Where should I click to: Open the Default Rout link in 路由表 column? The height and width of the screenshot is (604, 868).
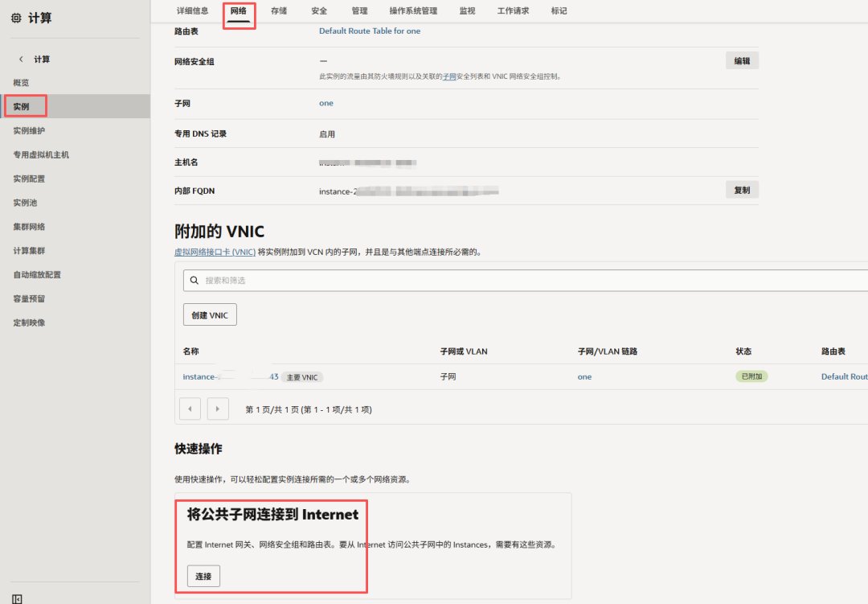[x=844, y=377]
